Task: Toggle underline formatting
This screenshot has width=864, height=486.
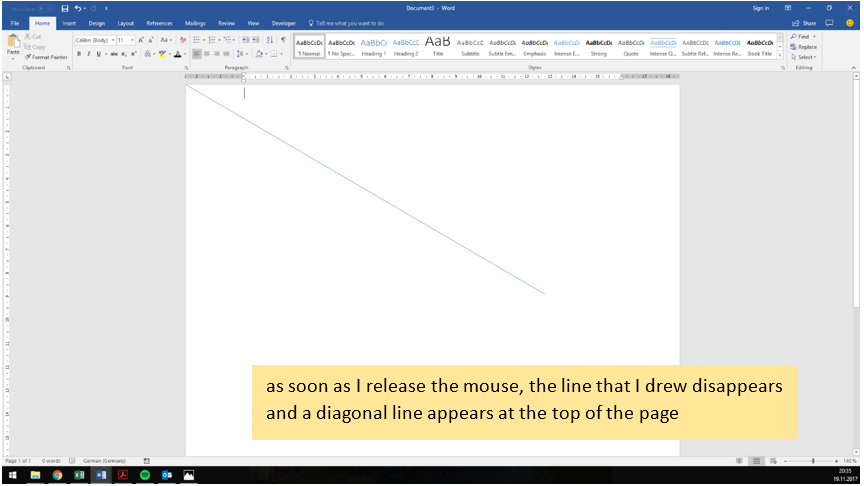Action: tap(99, 54)
